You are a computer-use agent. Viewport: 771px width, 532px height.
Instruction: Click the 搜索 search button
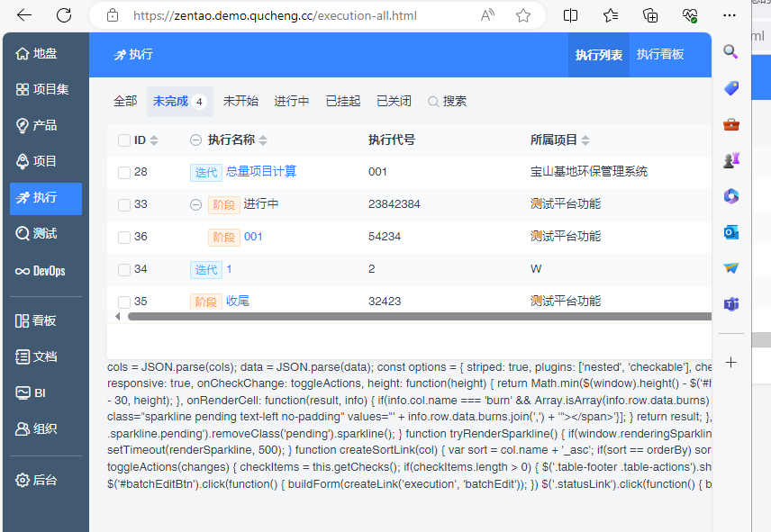coord(447,102)
